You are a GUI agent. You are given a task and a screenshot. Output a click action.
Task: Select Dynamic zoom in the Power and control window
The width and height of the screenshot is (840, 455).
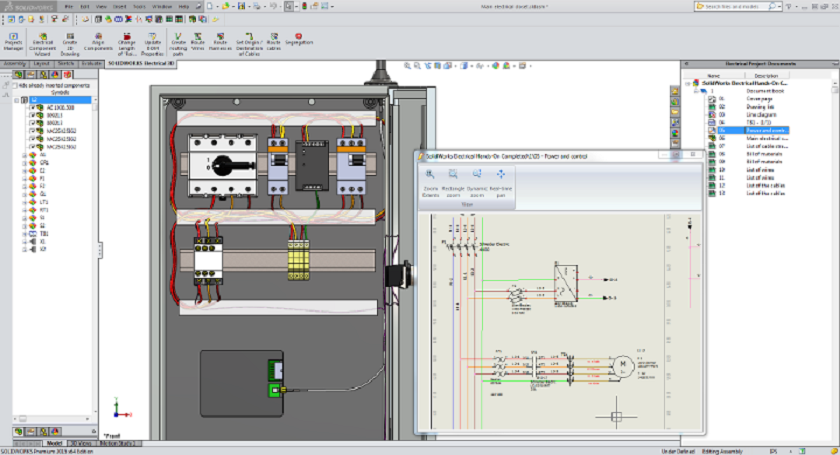coord(477,183)
